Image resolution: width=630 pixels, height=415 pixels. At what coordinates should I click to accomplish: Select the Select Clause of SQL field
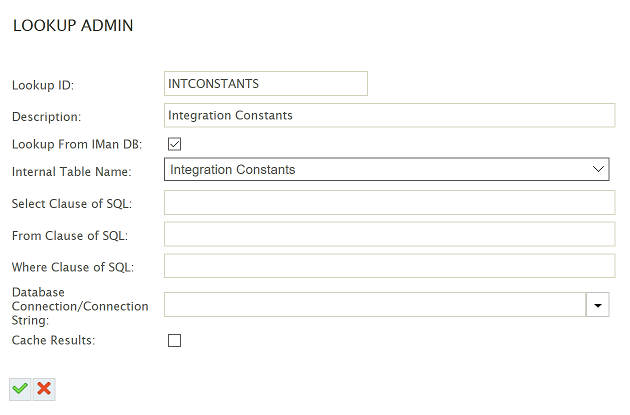[x=389, y=202]
